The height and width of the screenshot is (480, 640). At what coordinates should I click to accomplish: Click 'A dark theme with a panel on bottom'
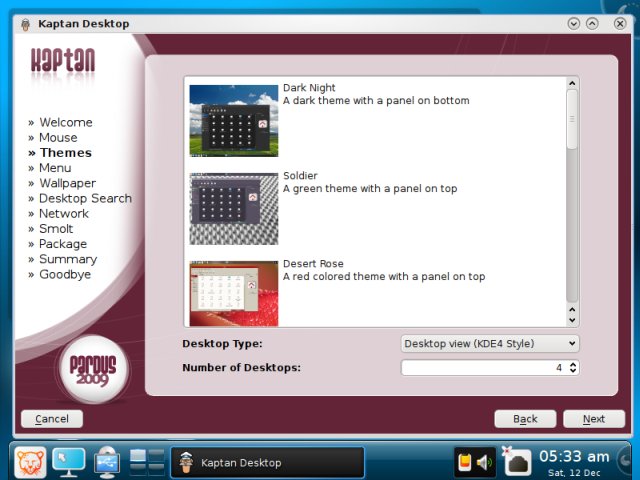coord(376,101)
